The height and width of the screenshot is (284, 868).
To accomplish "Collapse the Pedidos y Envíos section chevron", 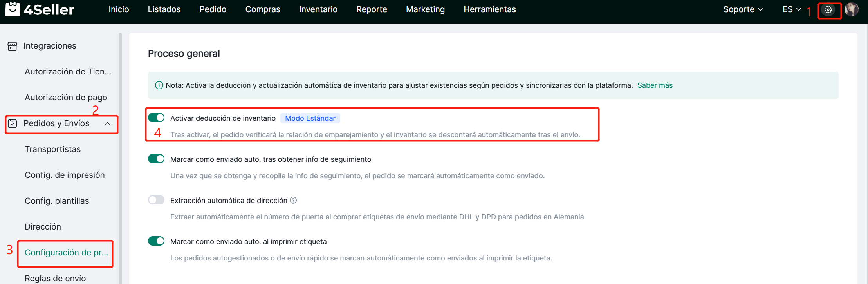I will (108, 124).
